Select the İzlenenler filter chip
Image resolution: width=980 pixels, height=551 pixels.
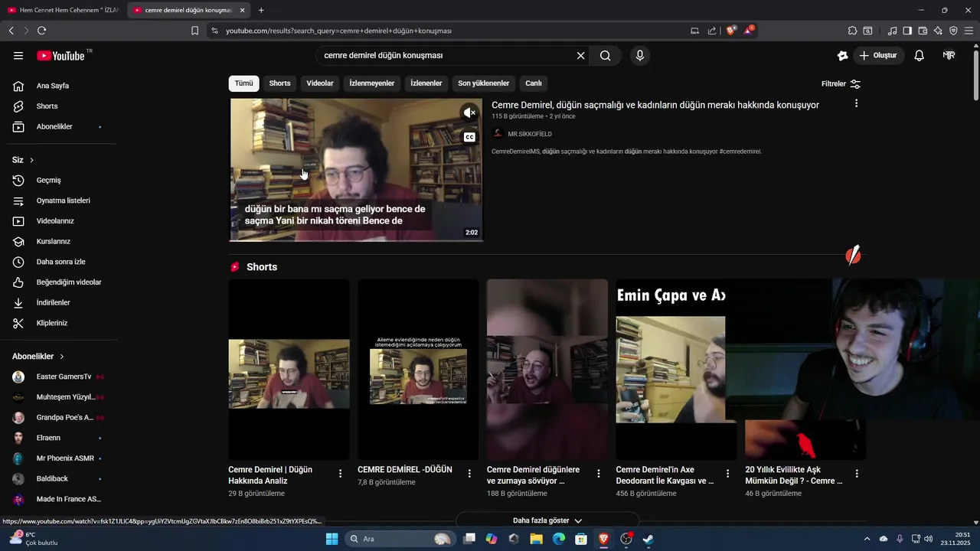(x=426, y=83)
